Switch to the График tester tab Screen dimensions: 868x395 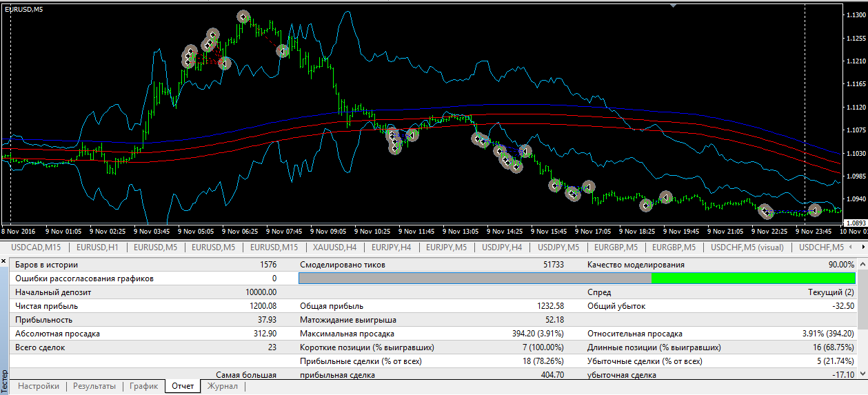click(144, 386)
